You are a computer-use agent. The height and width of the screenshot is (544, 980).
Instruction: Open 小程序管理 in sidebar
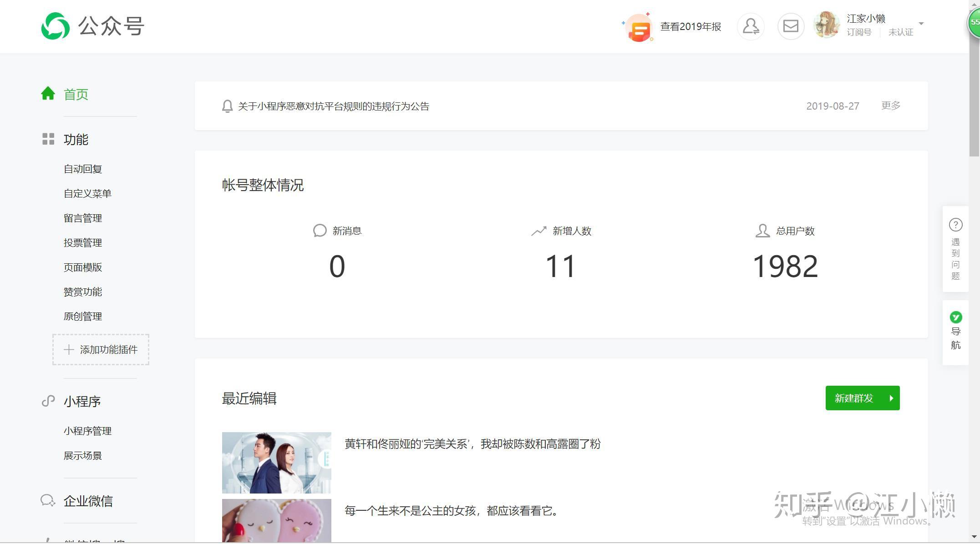(x=87, y=431)
